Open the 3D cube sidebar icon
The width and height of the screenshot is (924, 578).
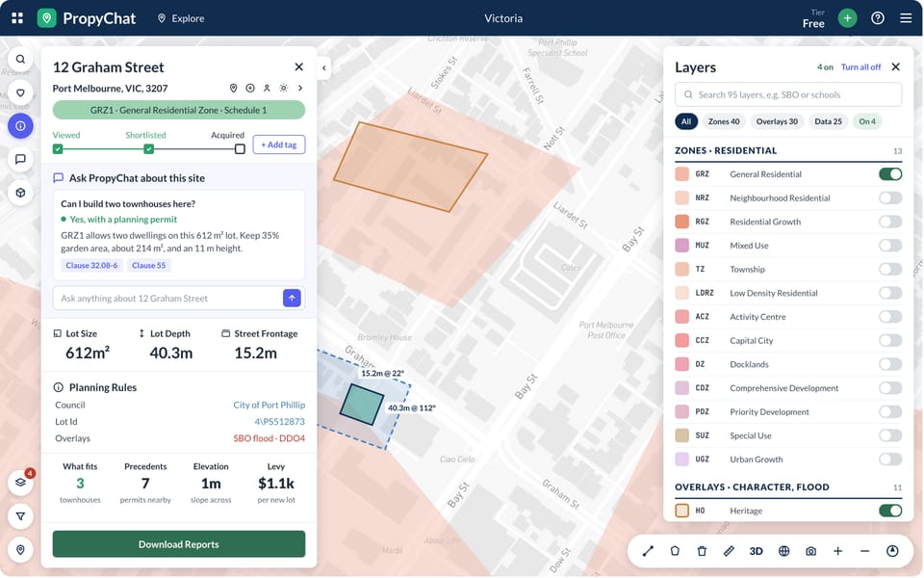pyautogui.click(x=20, y=193)
